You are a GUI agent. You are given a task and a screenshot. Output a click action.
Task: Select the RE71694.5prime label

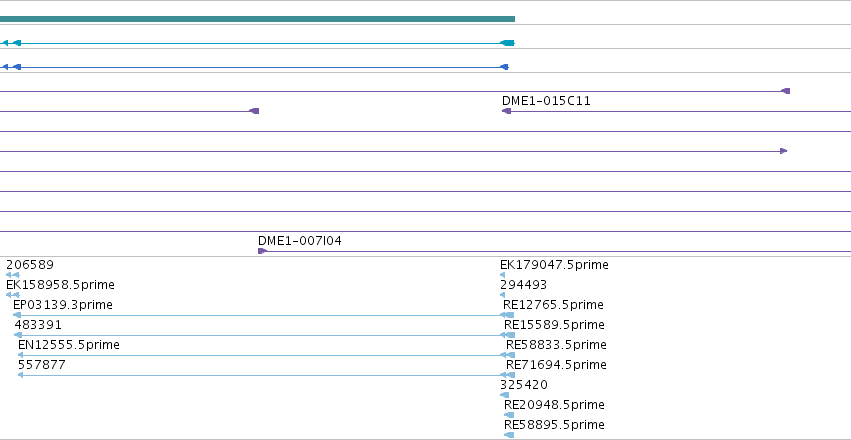click(556, 365)
